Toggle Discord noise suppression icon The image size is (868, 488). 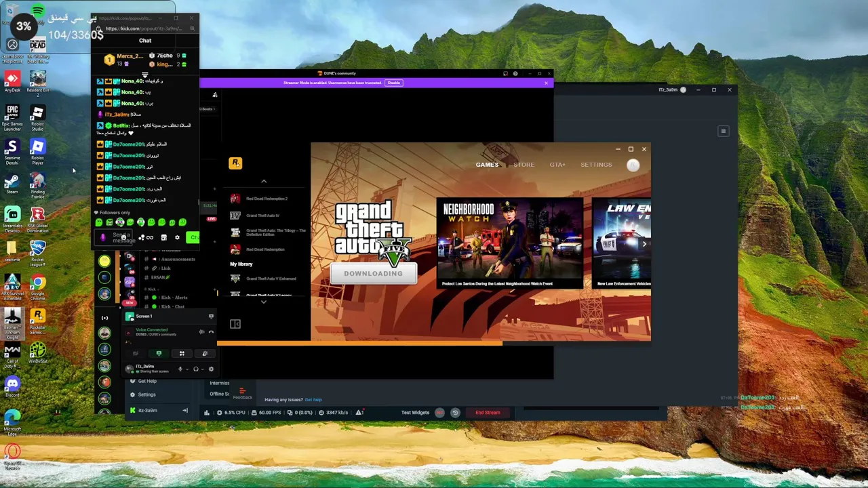[x=201, y=332]
